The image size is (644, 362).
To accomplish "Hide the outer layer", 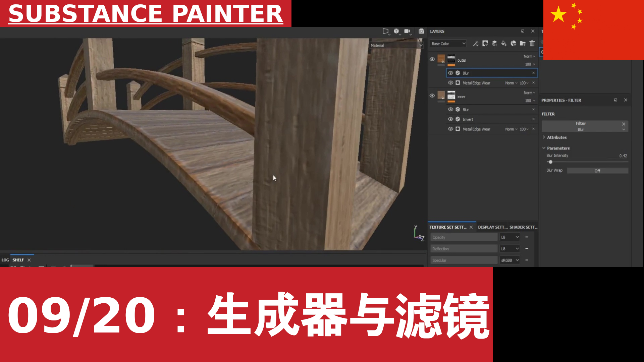I will tap(432, 59).
